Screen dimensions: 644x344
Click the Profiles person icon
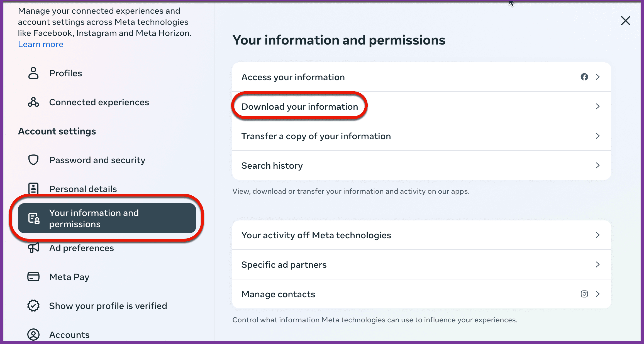33,73
